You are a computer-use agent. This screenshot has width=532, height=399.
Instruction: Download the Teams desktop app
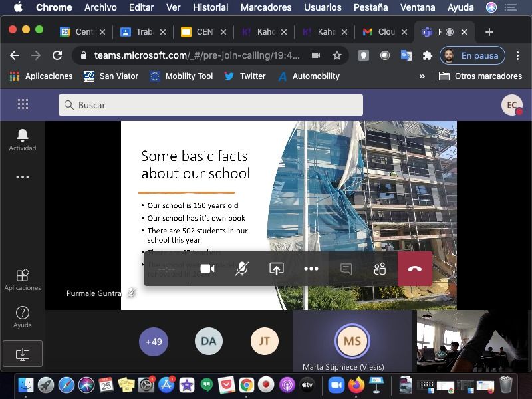[23, 354]
